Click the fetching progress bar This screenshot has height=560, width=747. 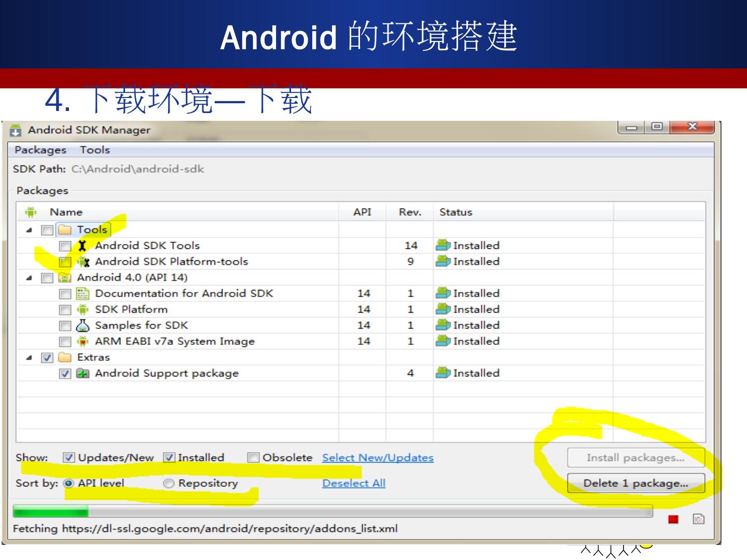point(333,512)
